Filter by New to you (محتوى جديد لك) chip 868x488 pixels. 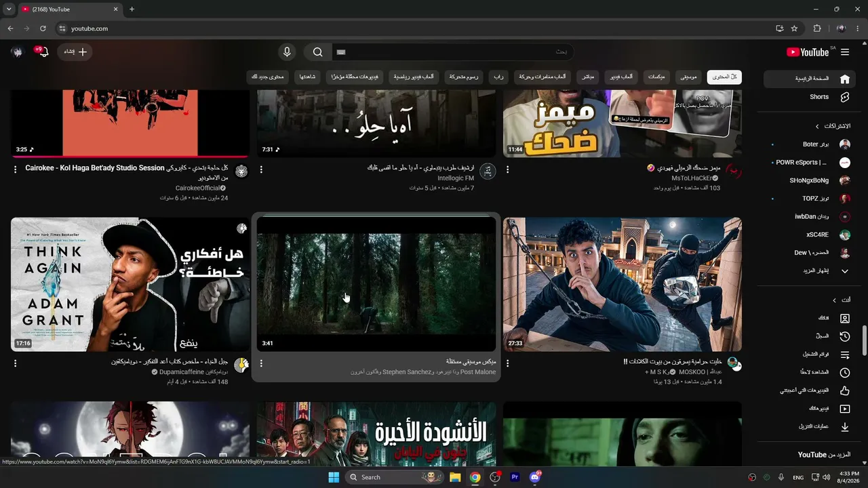(268, 77)
